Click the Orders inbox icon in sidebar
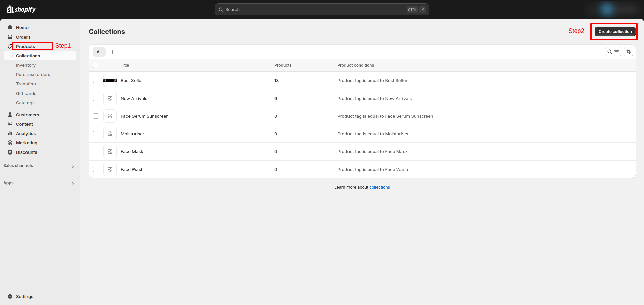Screen dimensions: 644x305 10,37
